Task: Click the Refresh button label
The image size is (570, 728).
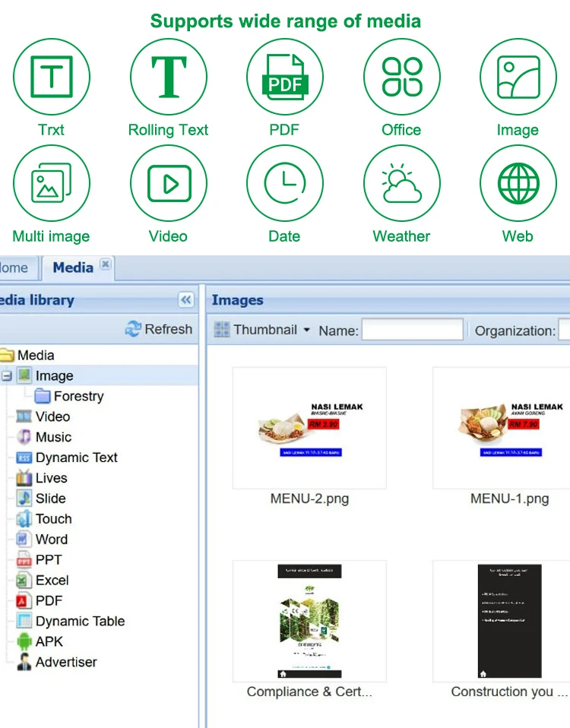Action: 169,329
